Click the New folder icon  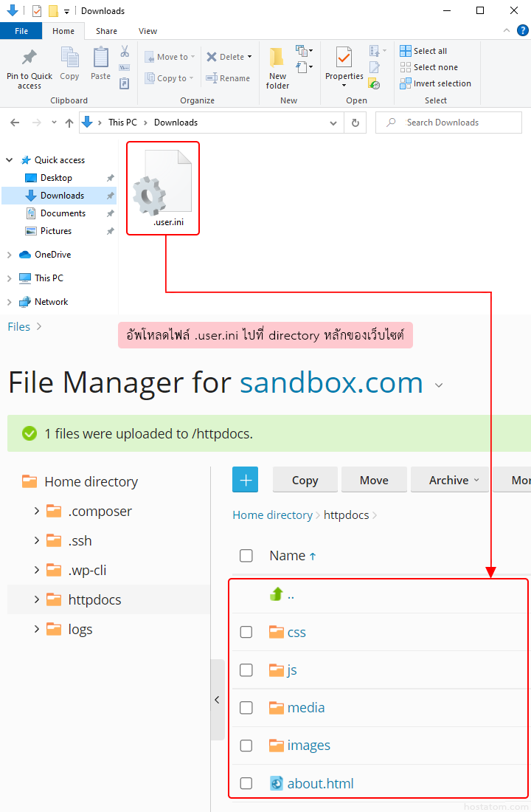click(277, 59)
